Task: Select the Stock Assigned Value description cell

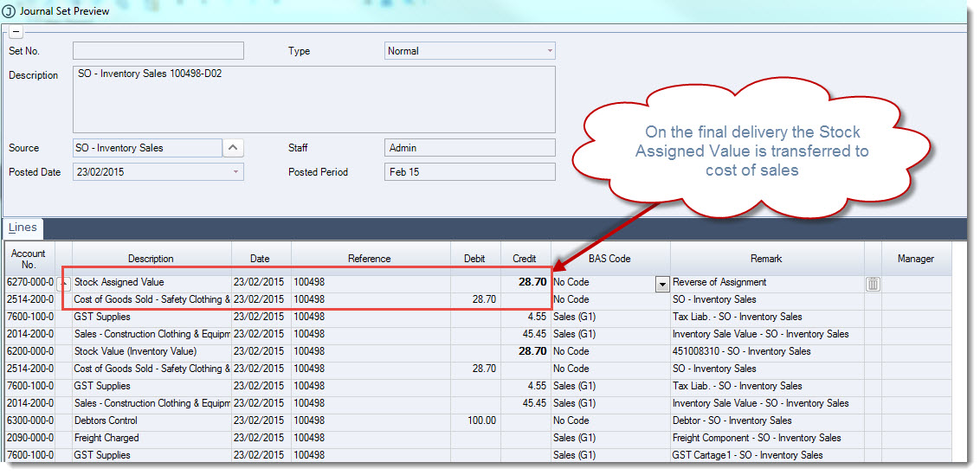Action: 152,283
